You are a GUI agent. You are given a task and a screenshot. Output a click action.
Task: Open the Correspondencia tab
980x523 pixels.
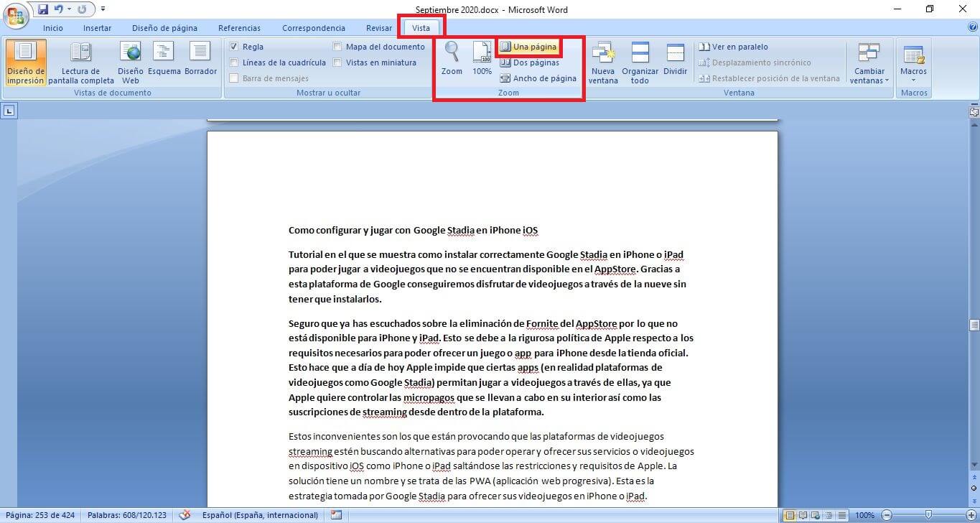coord(314,28)
